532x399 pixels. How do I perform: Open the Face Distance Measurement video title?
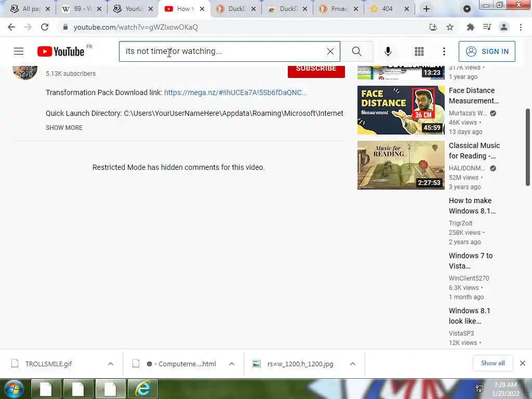(474, 96)
